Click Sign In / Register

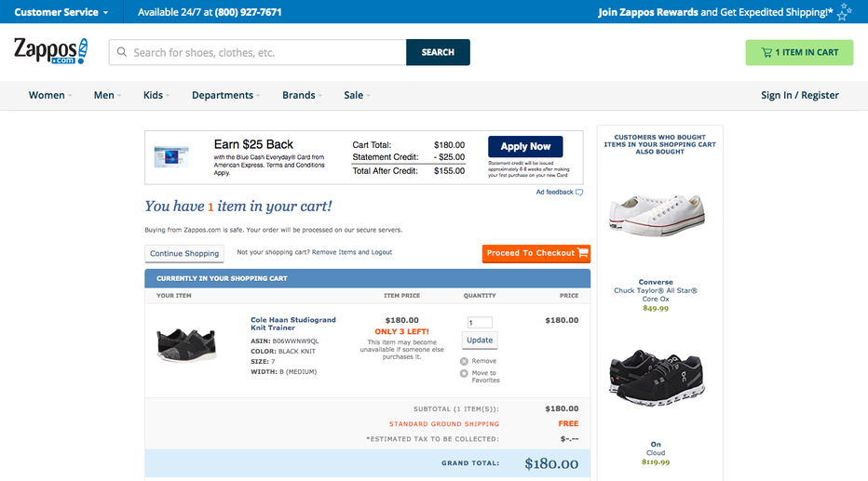tap(800, 95)
